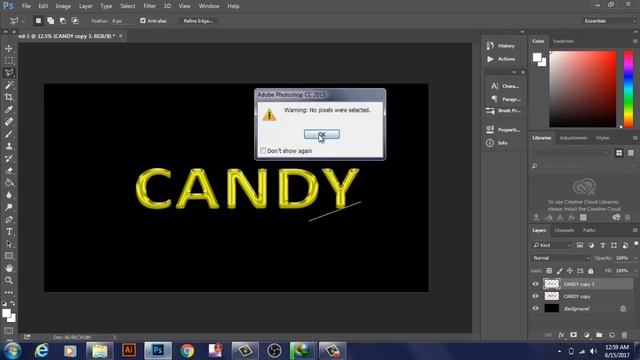Switch to the Channels tab

tap(564, 230)
